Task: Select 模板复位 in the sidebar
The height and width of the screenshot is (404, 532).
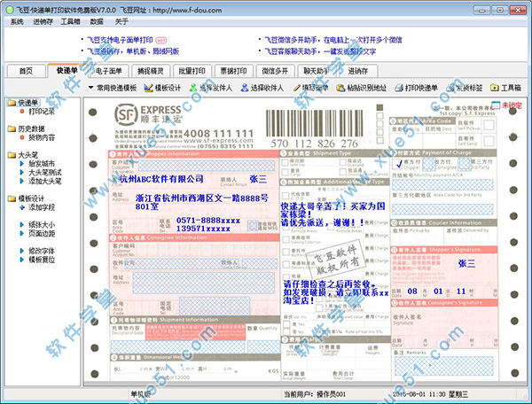Action: click(x=42, y=260)
